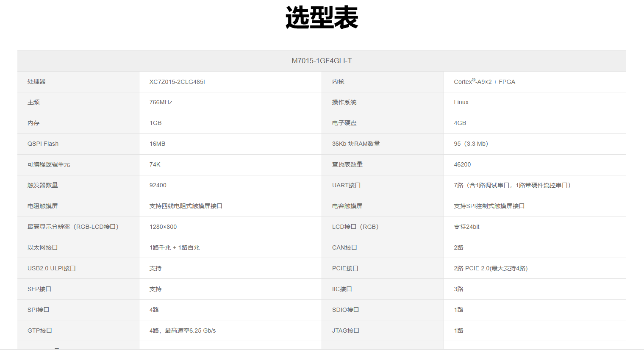Click the 支持24bit LCD value
This screenshot has width=644, height=350.
466,227
